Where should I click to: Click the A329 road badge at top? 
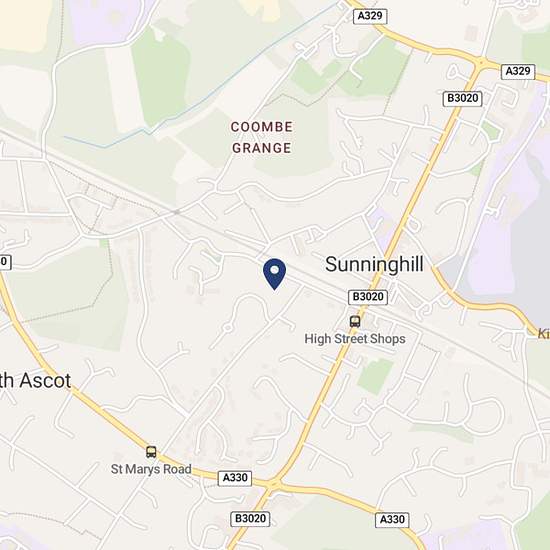pos(370,16)
